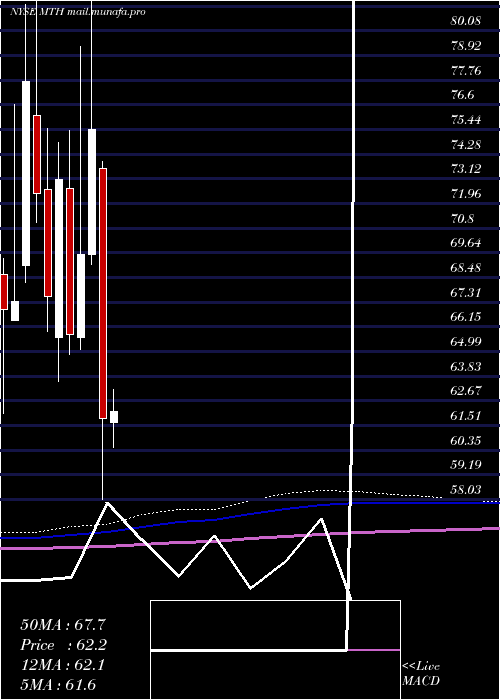Click the 74.28 price axis label
Image resolution: width=500 pixels, height=700 pixels.
(x=466, y=145)
